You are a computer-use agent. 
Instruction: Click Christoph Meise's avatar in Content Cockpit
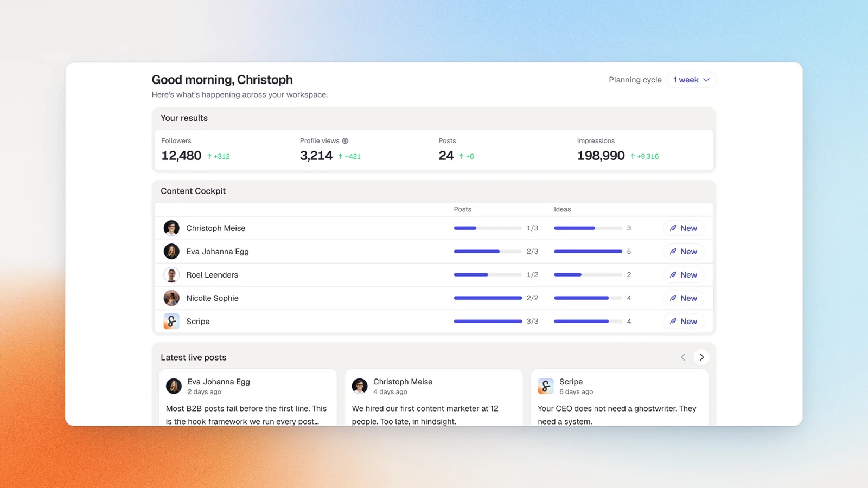[171, 228]
